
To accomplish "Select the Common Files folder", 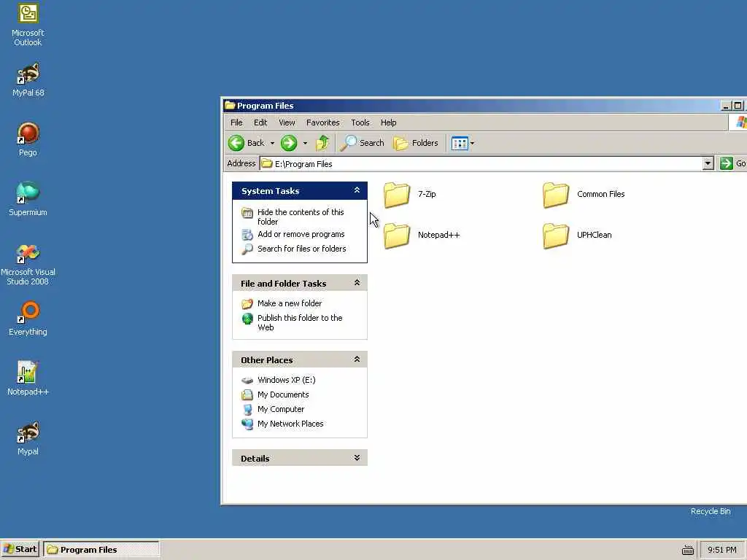I will 584,194.
